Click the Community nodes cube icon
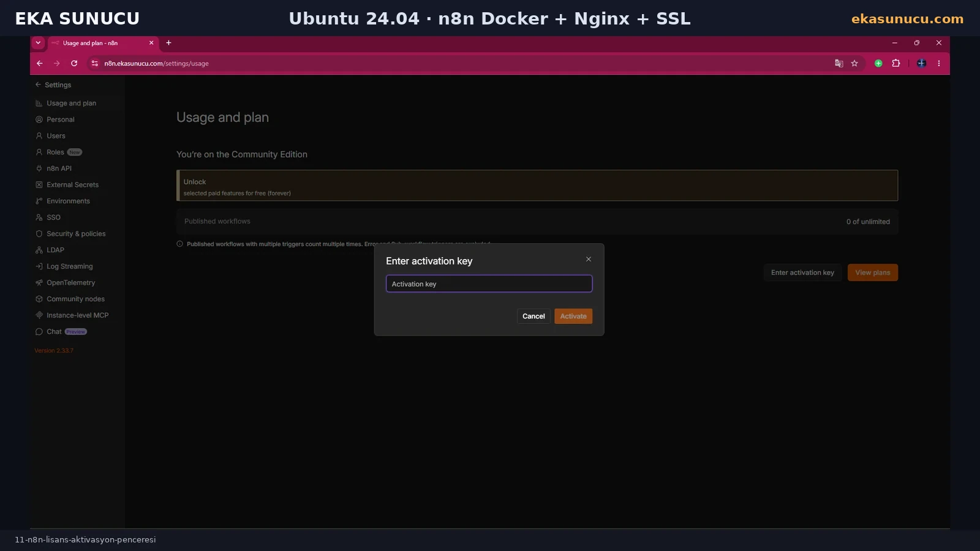The height and width of the screenshot is (551, 980). (x=39, y=299)
